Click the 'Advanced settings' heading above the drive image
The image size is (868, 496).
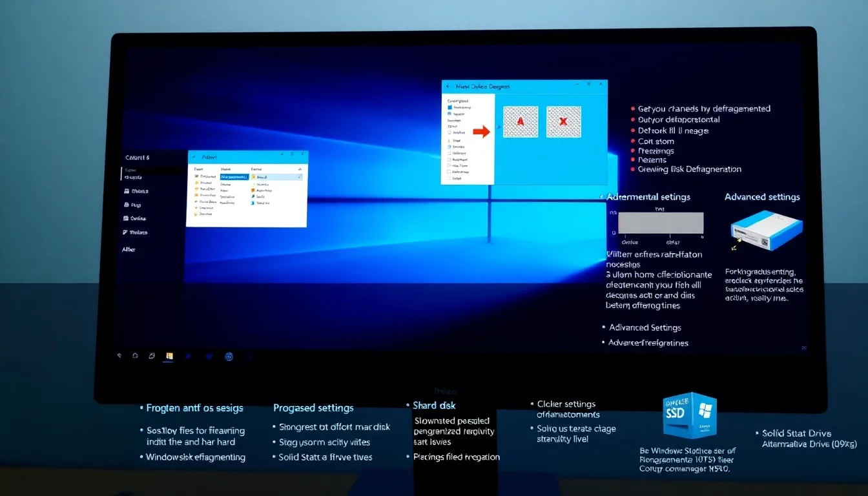point(762,197)
